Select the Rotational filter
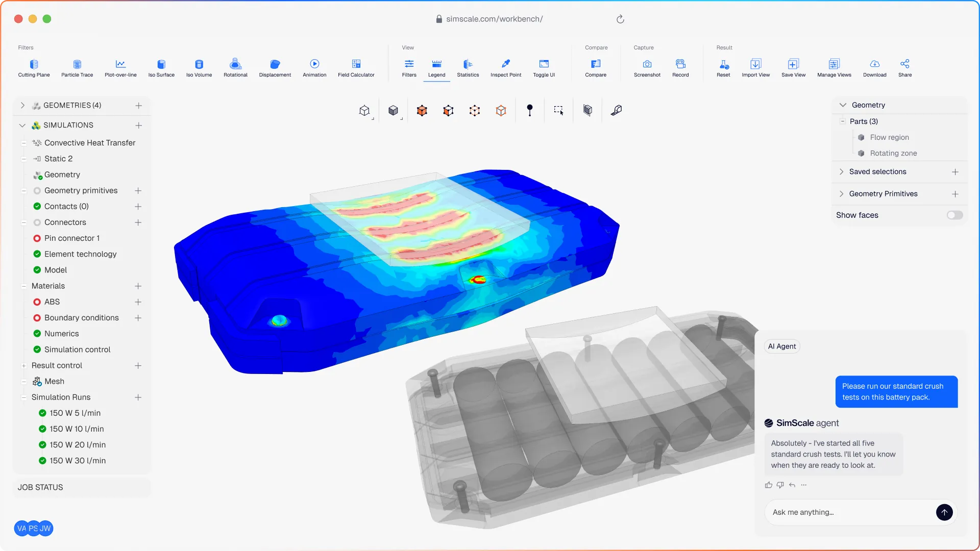The height and width of the screenshot is (551, 980). pyautogui.click(x=235, y=68)
